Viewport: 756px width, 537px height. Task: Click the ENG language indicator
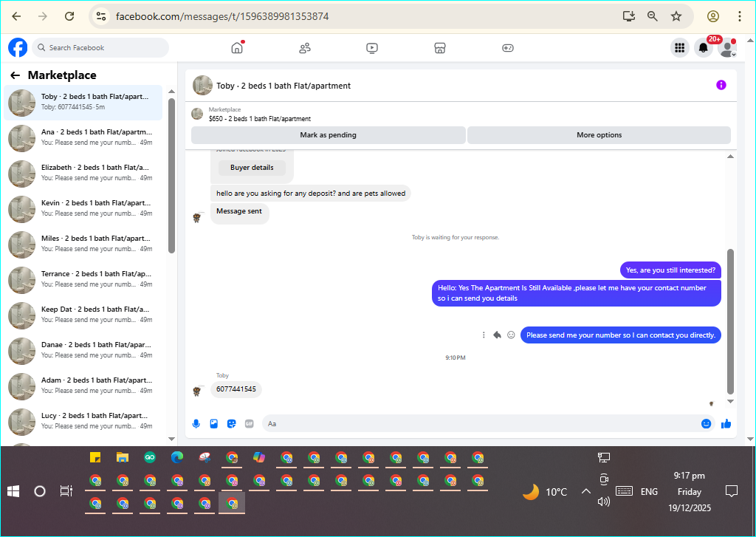tap(649, 492)
